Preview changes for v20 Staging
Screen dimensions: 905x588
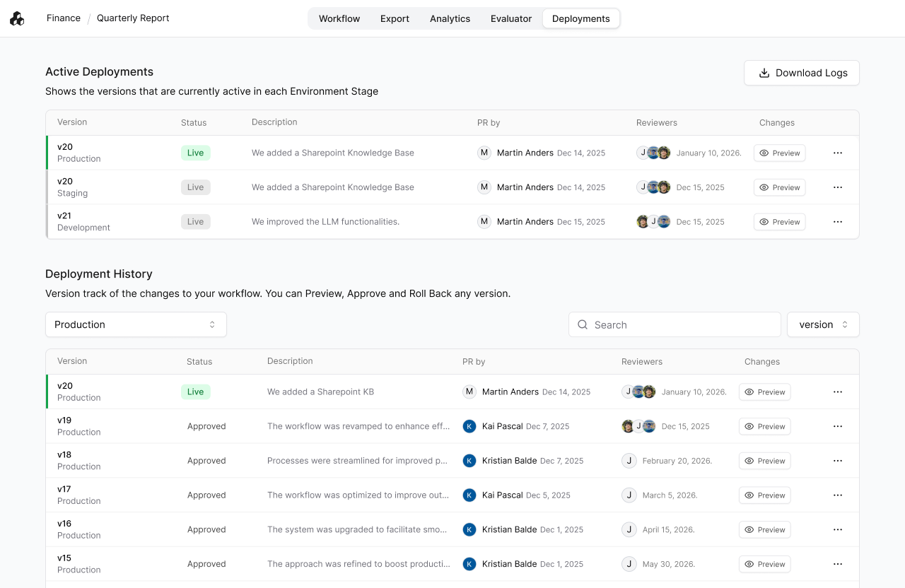pyautogui.click(x=779, y=187)
